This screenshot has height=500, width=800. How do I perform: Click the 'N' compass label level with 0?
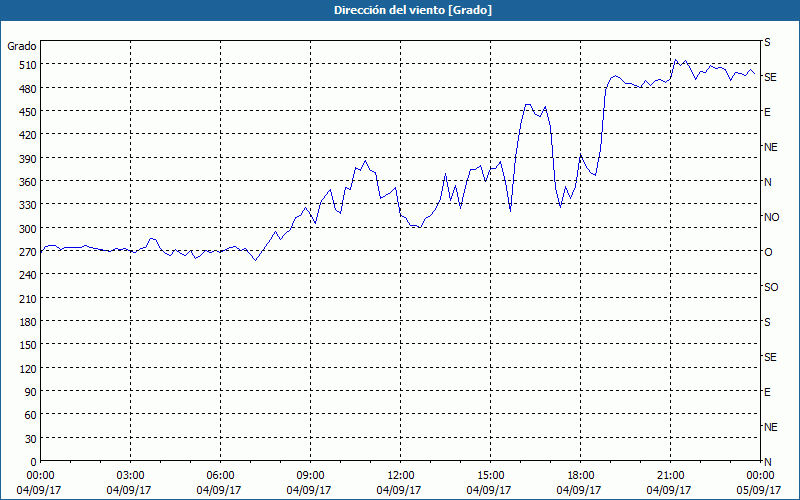tap(768, 462)
